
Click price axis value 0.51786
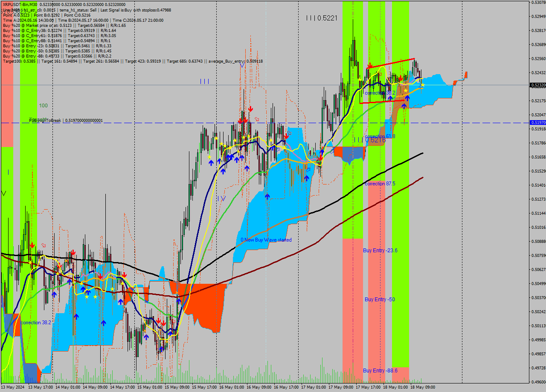pos(539,143)
